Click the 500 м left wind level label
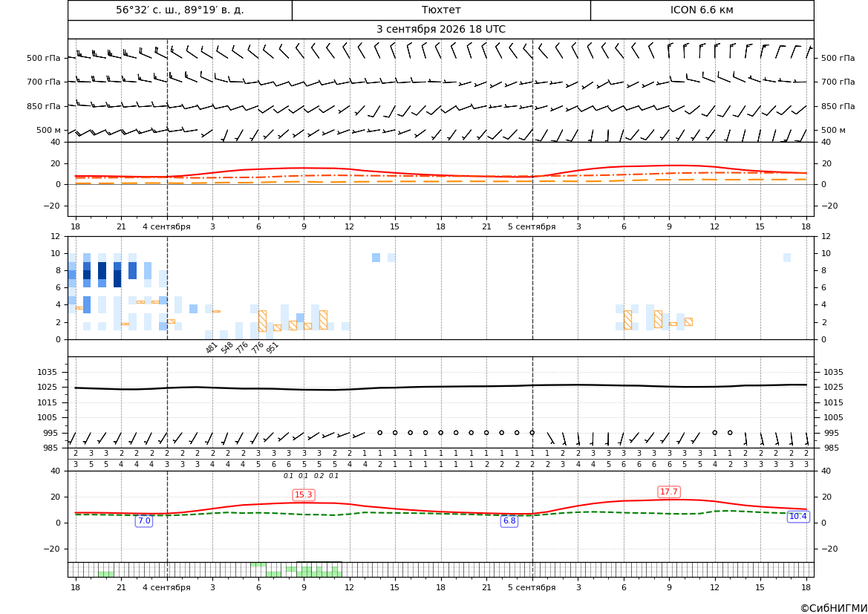The width and height of the screenshot is (868, 614). pyautogui.click(x=48, y=130)
